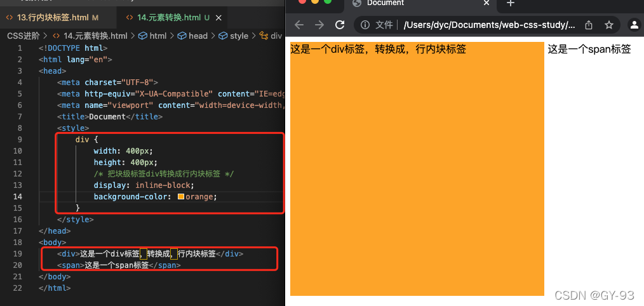Click the meta charset UTF-8 line

tap(107, 82)
